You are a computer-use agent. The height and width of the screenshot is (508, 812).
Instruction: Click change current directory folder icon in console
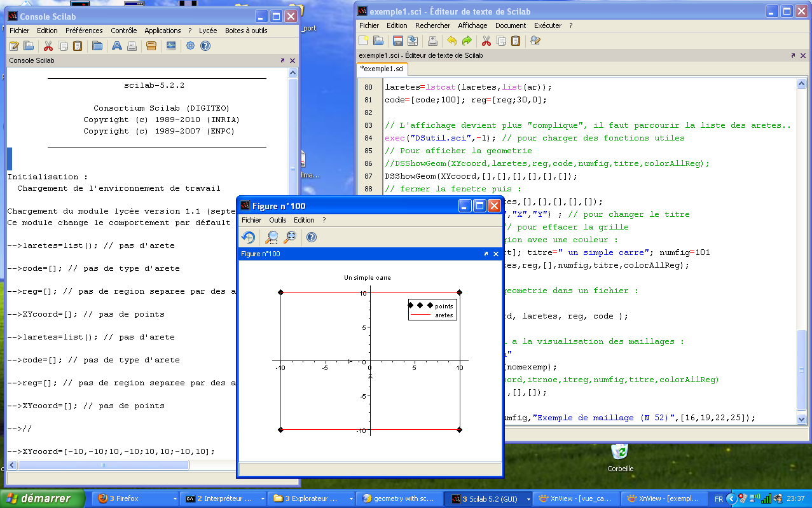pyautogui.click(x=97, y=46)
